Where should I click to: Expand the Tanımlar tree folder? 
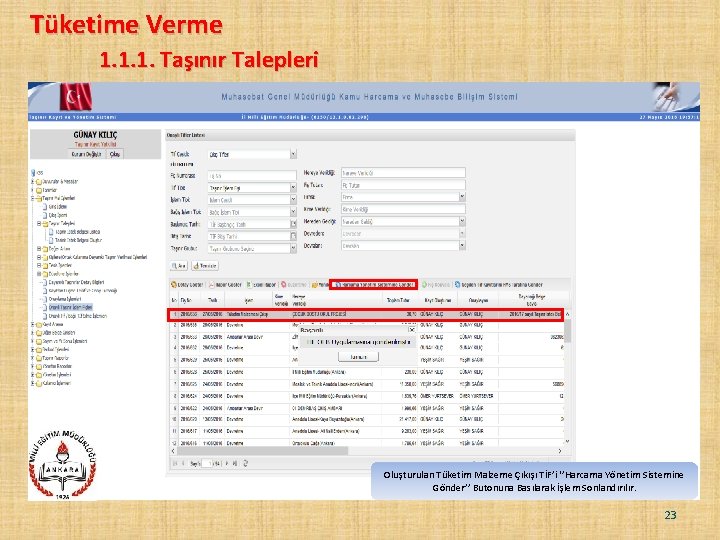pyautogui.click(x=33, y=190)
